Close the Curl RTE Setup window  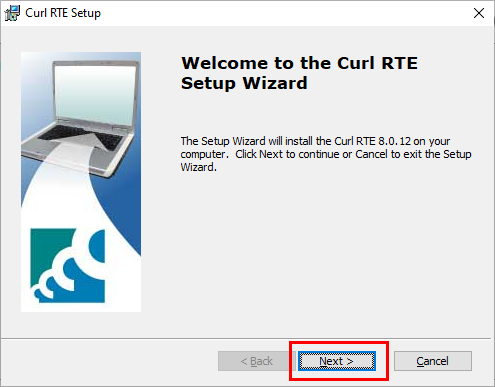[479, 13]
